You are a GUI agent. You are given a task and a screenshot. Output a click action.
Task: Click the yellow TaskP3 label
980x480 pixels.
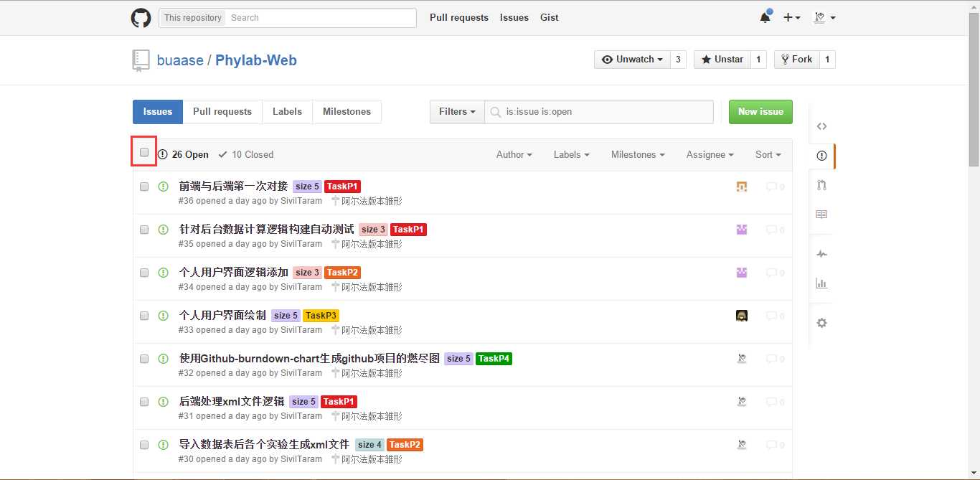321,316
